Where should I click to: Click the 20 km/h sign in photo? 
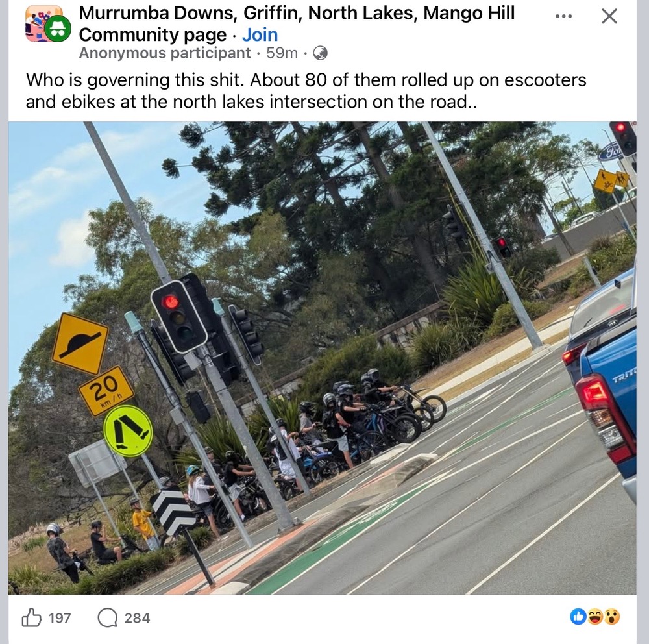106,391
